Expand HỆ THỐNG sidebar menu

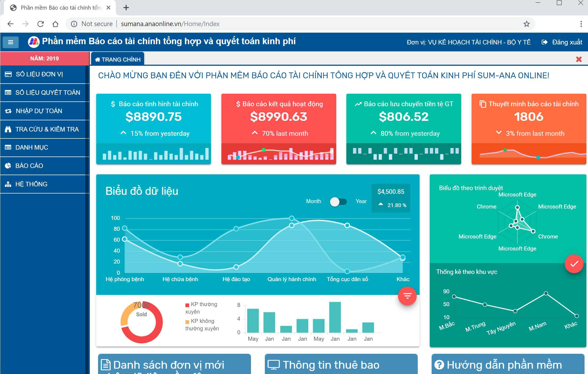[31, 184]
